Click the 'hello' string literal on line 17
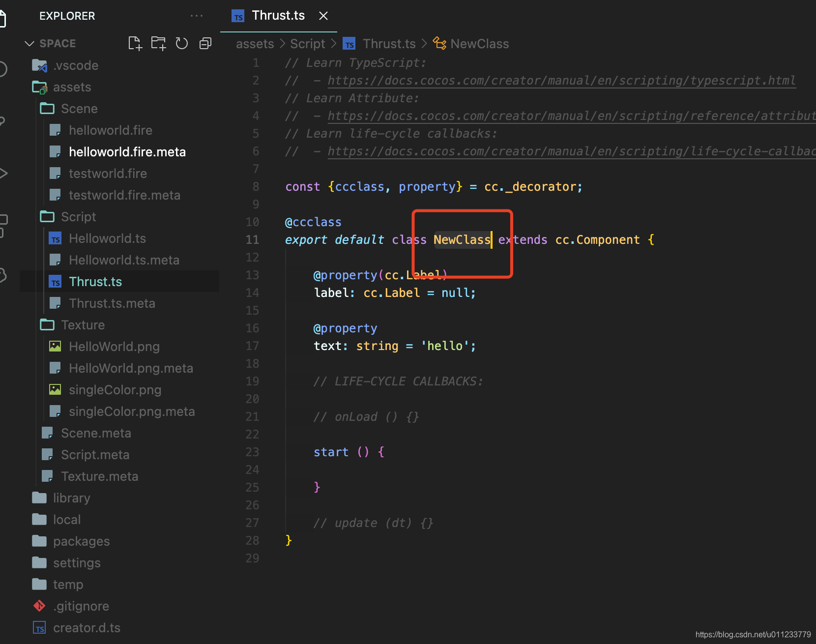 pyautogui.click(x=445, y=346)
